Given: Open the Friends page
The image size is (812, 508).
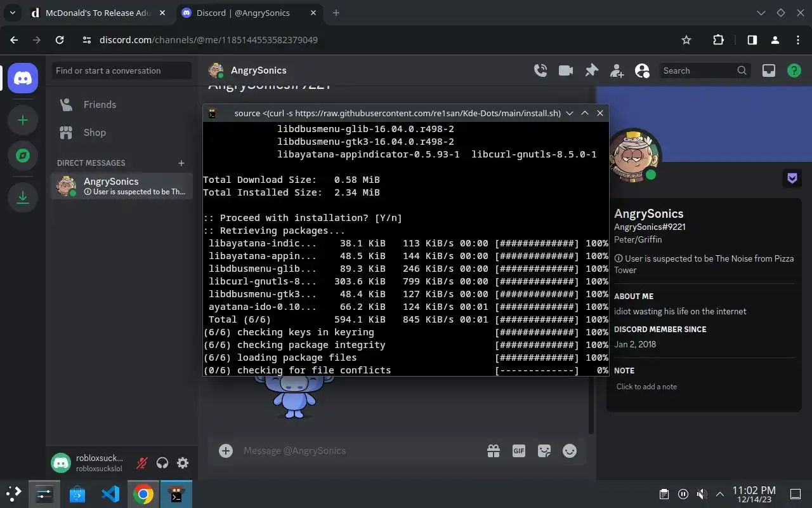Looking at the screenshot, I should coord(121,105).
